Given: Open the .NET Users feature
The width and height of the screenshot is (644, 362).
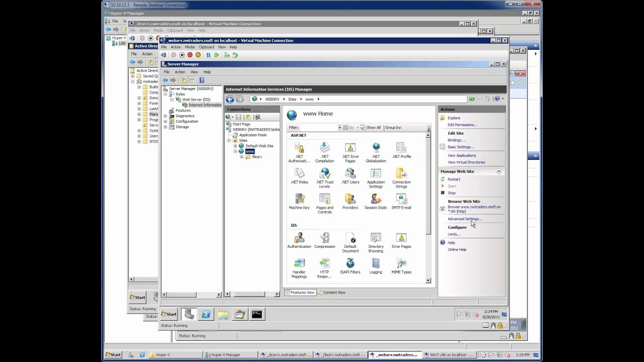Looking at the screenshot, I should (x=350, y=176).
